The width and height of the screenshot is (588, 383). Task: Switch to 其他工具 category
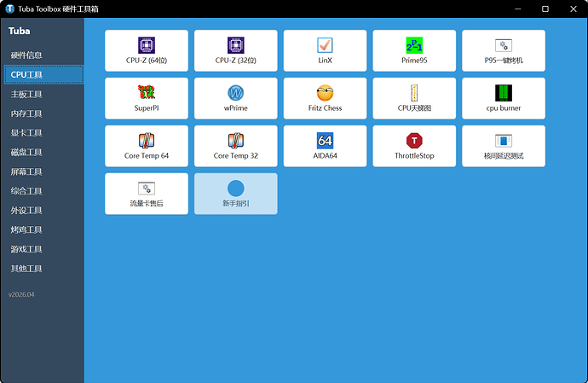coord(43,269)
